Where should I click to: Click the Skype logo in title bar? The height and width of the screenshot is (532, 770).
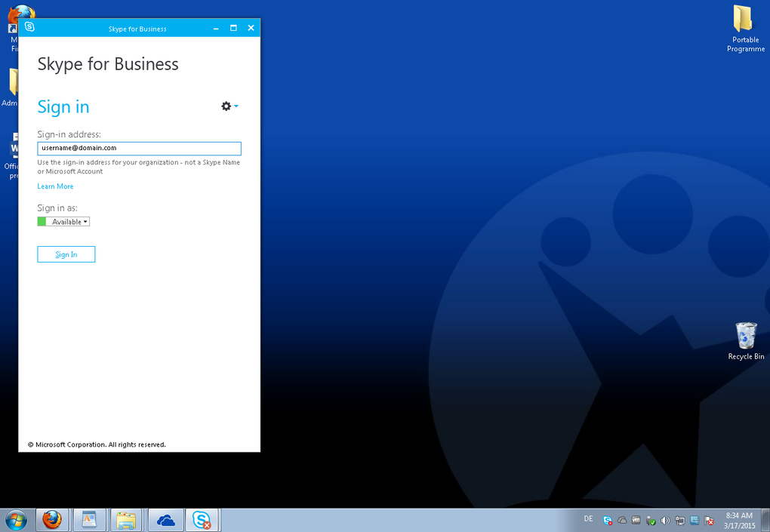pos(29,27)
